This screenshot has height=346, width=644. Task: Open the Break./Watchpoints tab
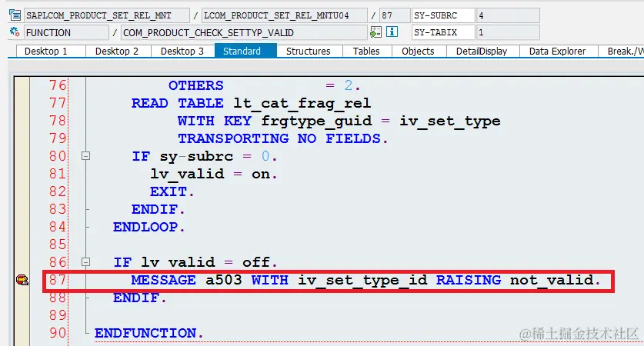(x=621, y=52)
